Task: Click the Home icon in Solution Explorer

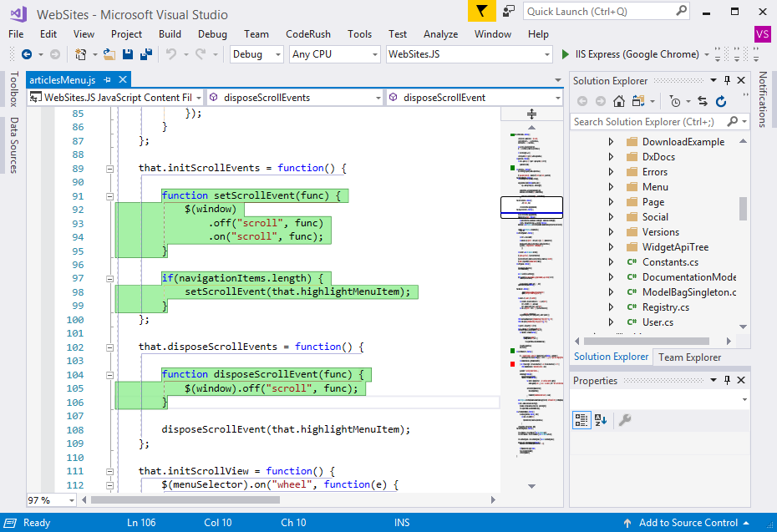Action: [x=618, y=100]
